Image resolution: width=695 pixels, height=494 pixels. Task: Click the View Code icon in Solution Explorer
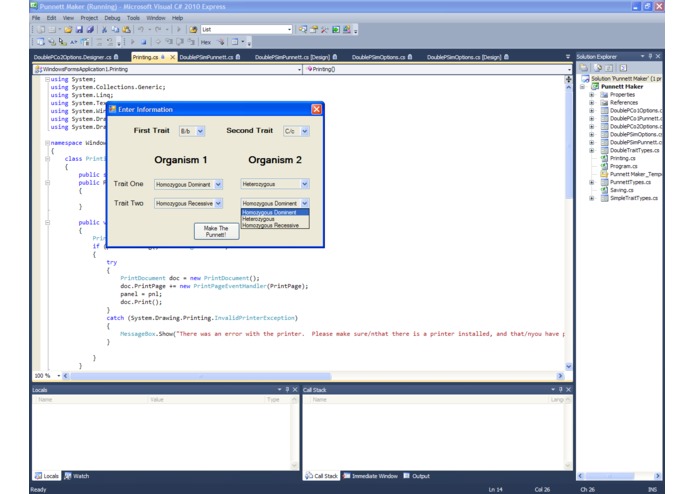tap(623, 68)
